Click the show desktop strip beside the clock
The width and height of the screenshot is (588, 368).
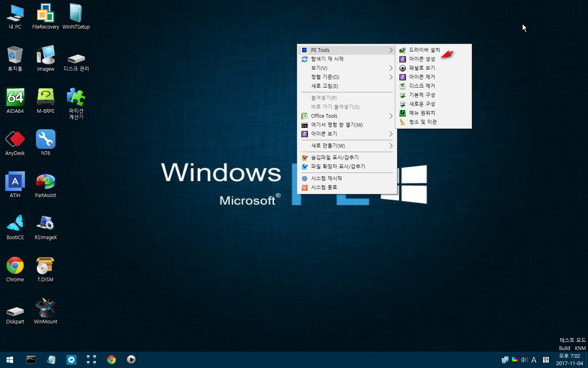click(x=586, y=360)
